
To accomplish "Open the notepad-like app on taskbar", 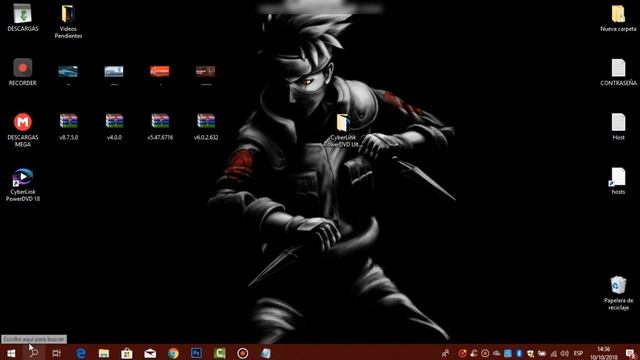I will click(x=266, y=353).
